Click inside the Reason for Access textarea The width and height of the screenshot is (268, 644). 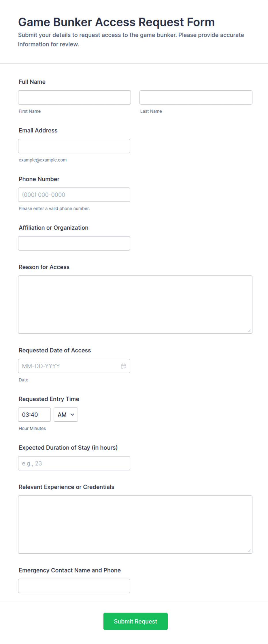(x=135, y=305)
